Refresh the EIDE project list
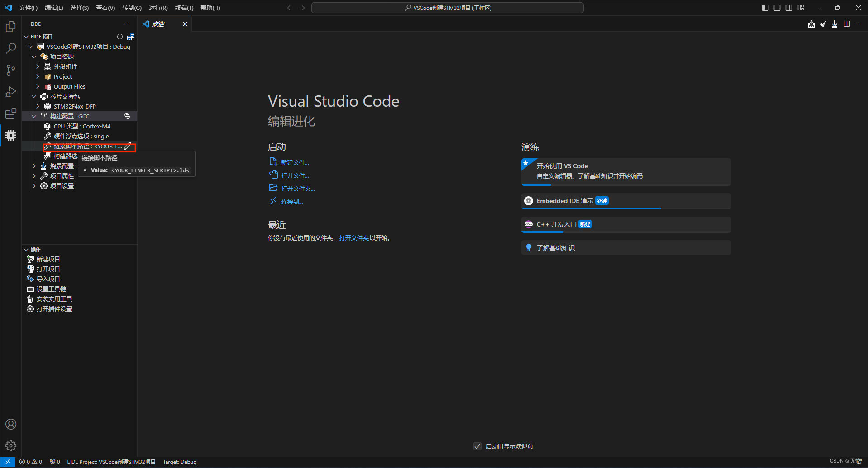Screen dimensions: 868x468 [120, 37]
